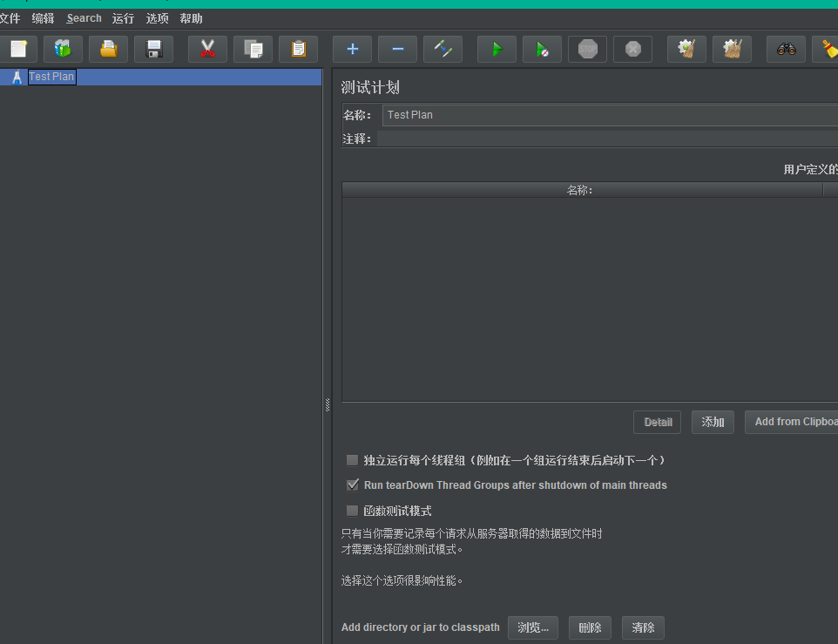This screenshot has height=644, width=838.
Task: Click the Open folder icon
Action: point(109,49)
